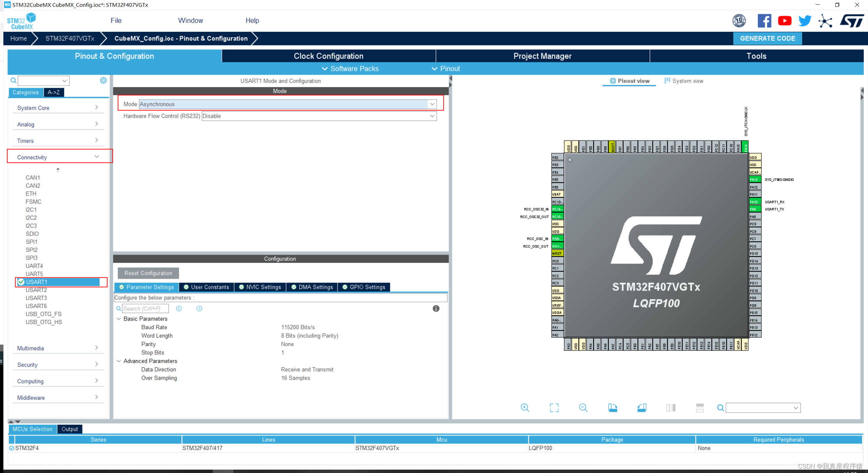Click the parameter search input field
Viewport: 868px width, 473px height.
145,308
